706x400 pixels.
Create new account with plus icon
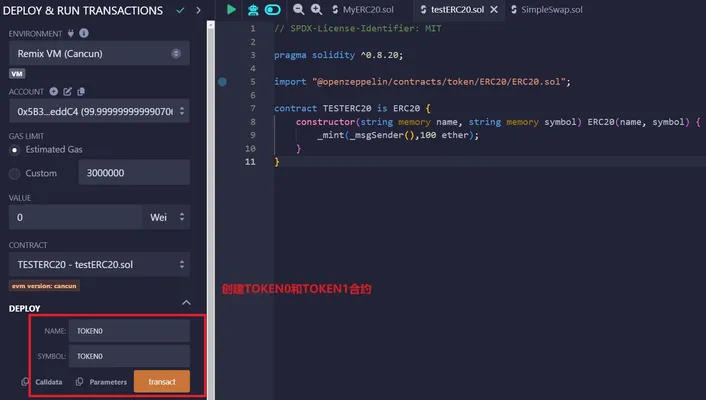54,91
